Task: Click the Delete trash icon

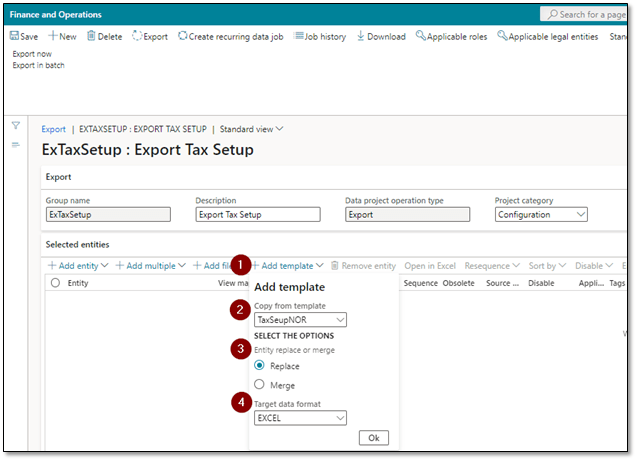Action: [92, 36]
